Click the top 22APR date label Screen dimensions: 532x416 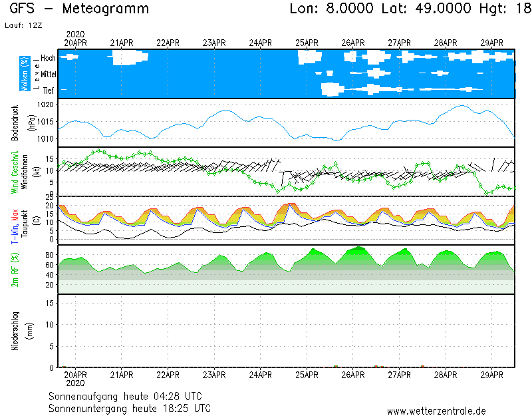point(168,43)
